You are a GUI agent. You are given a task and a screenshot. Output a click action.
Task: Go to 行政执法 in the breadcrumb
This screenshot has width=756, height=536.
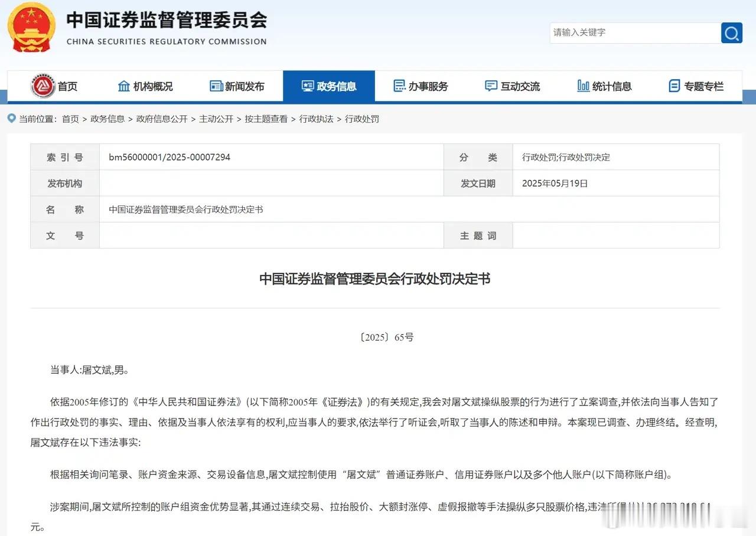pos(317,119)
